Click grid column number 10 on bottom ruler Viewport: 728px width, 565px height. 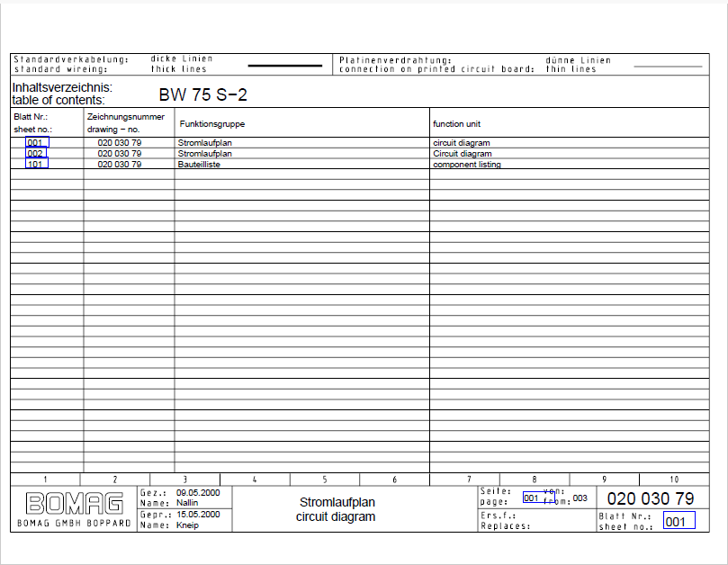click(674, 480)
